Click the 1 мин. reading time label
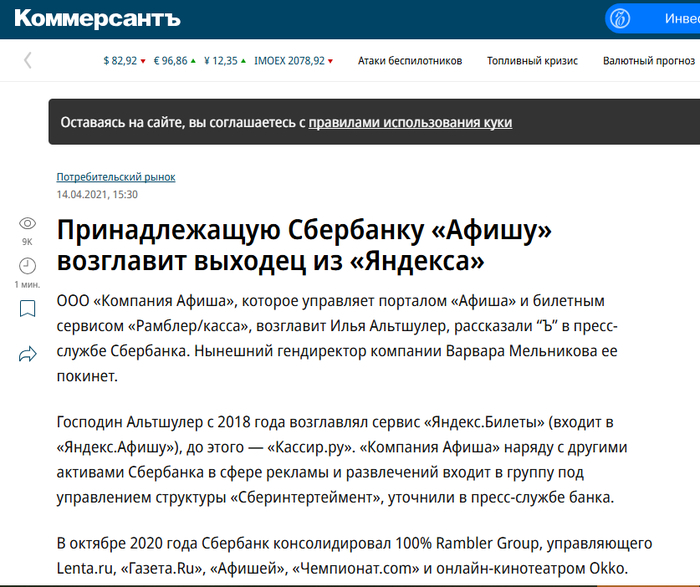 click(27, 284)
